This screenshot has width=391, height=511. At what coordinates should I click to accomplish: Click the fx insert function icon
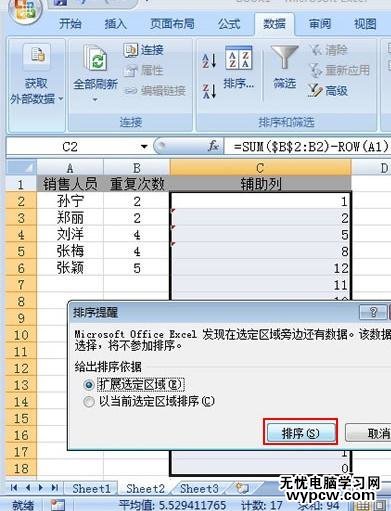click(x=213, y=146)
